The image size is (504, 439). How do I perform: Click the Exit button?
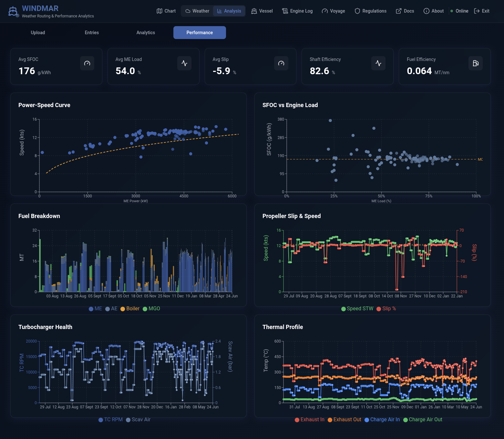point(482,11)
